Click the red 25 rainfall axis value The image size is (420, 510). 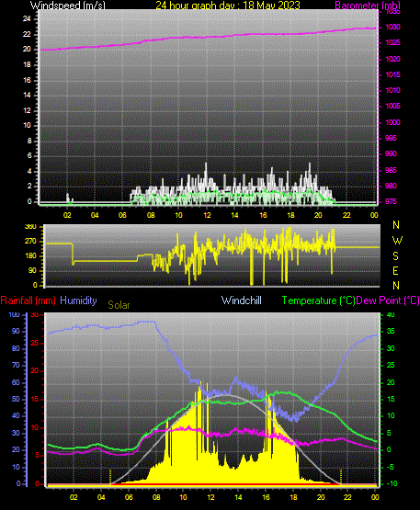point(35,343)
